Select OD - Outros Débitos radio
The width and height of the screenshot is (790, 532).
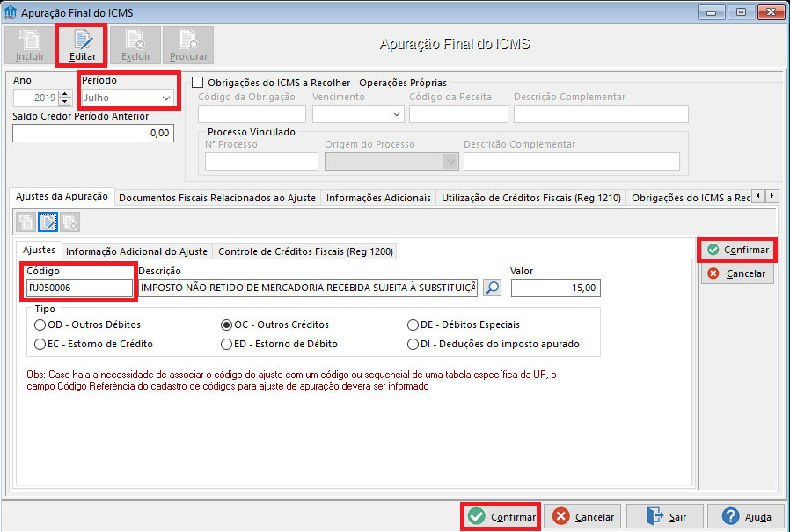click(x=40, y=325)
